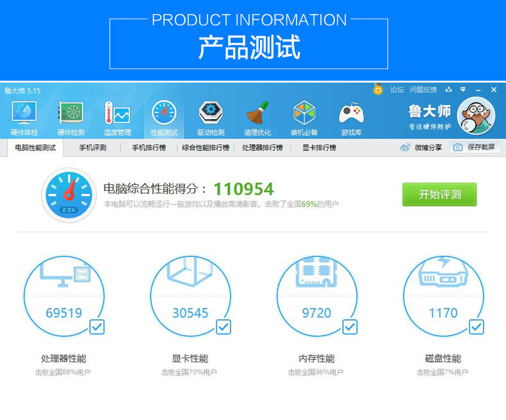Click the green 开始评测 button

pyautogui.click(x=439, y=194)
